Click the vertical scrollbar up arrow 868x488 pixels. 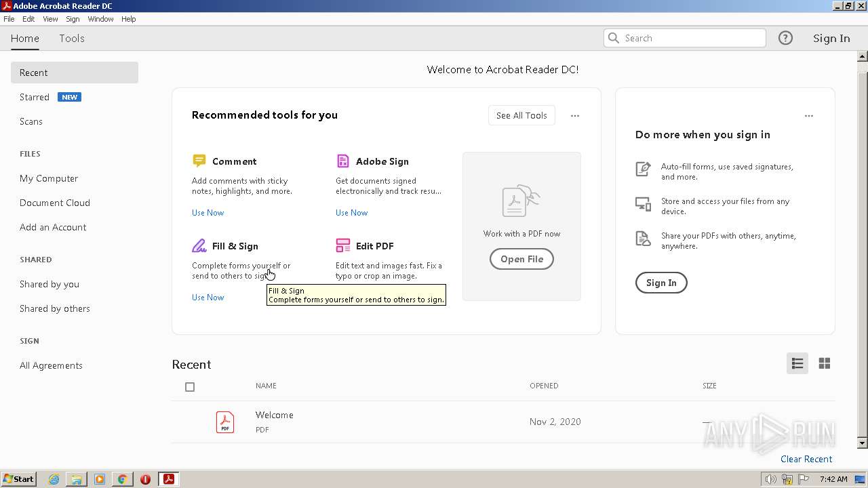[863, 56]
